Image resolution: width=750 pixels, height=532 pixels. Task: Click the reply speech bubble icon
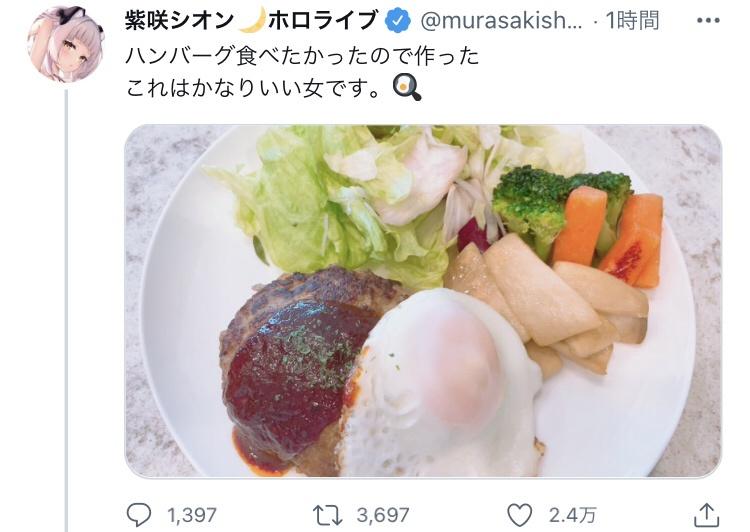click(x=139, y=515)
